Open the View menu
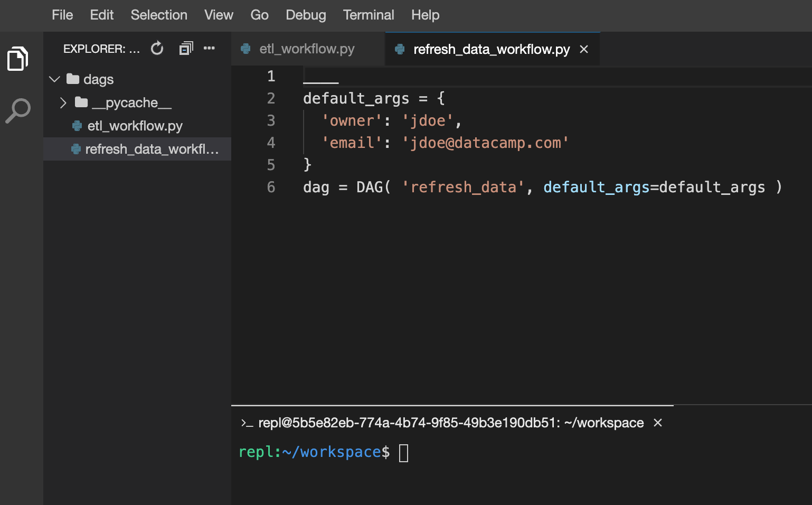812x505 pixels. 219,15
